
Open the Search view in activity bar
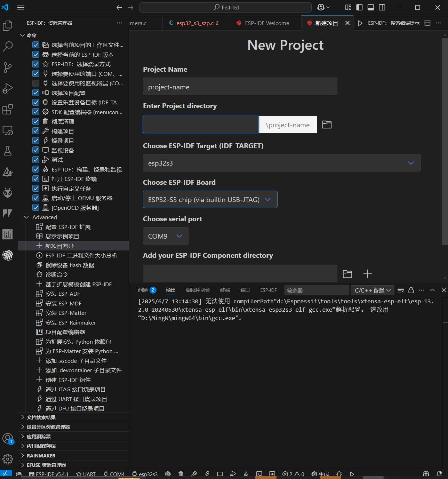click(8, 46)
